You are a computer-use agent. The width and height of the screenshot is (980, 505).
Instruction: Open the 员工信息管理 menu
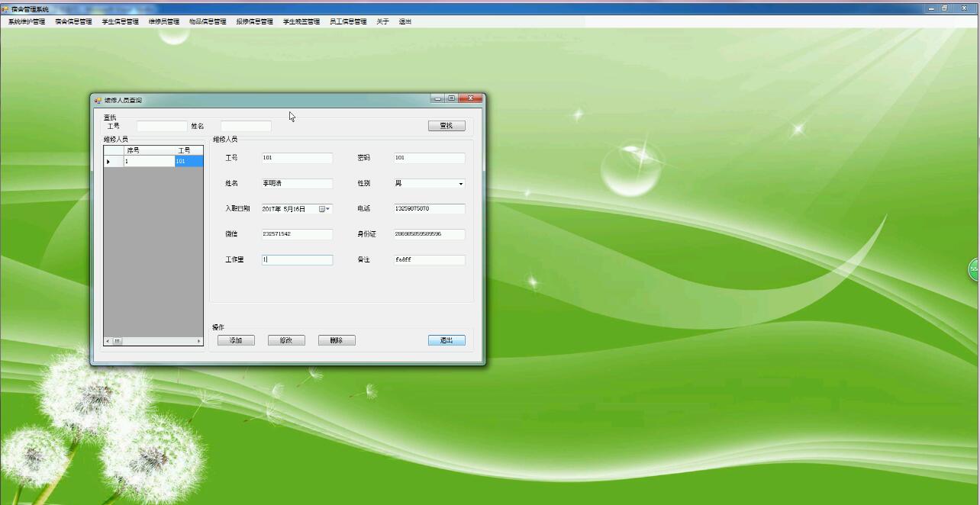[x=348, y=22]
